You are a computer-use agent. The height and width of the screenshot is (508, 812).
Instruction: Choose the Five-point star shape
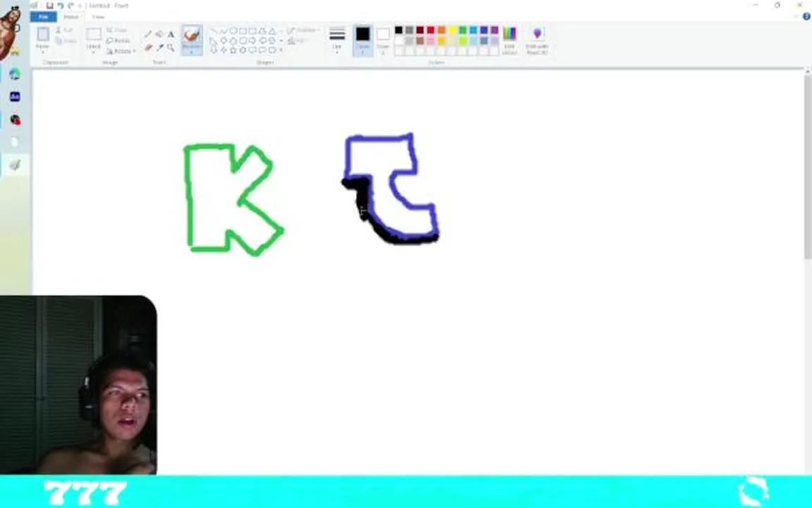pyautogui.click(x=233, y=50)
